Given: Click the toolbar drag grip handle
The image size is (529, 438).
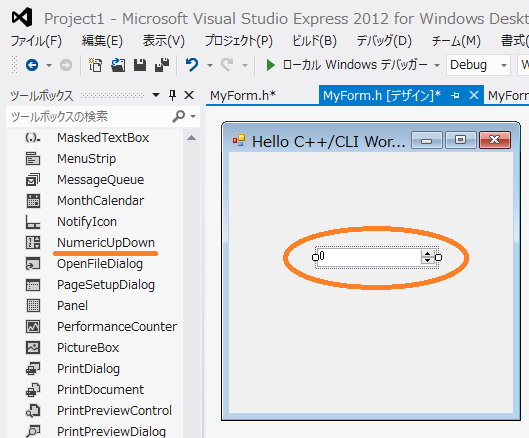Looking at the screenshot, I should click(x=14, y=65).
